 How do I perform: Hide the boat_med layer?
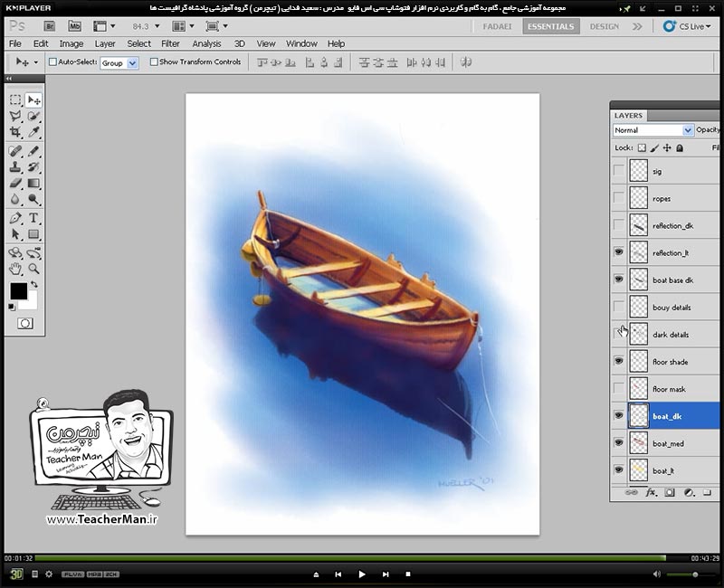coord(618,442)
